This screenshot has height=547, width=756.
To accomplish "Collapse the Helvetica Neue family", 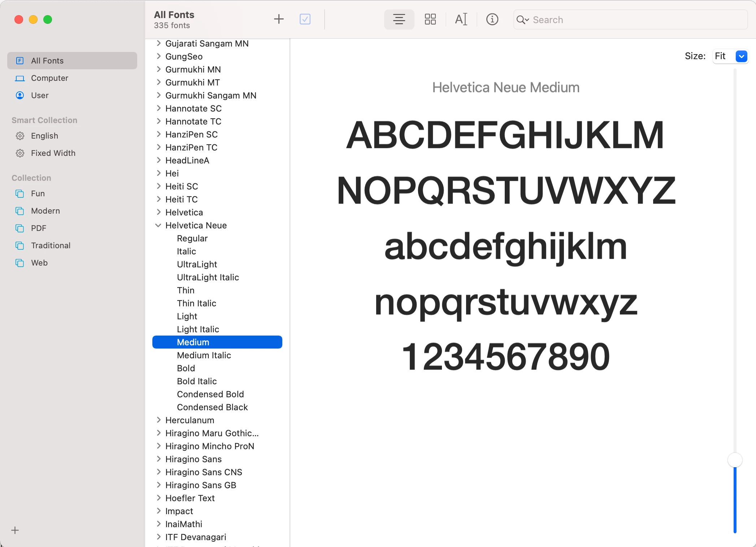I will [158, 225].
